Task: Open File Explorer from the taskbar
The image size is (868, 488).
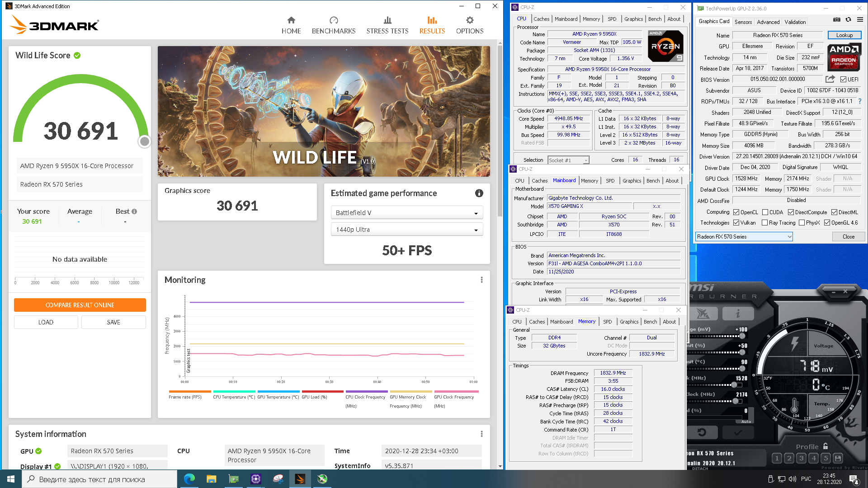Action: 211,479
